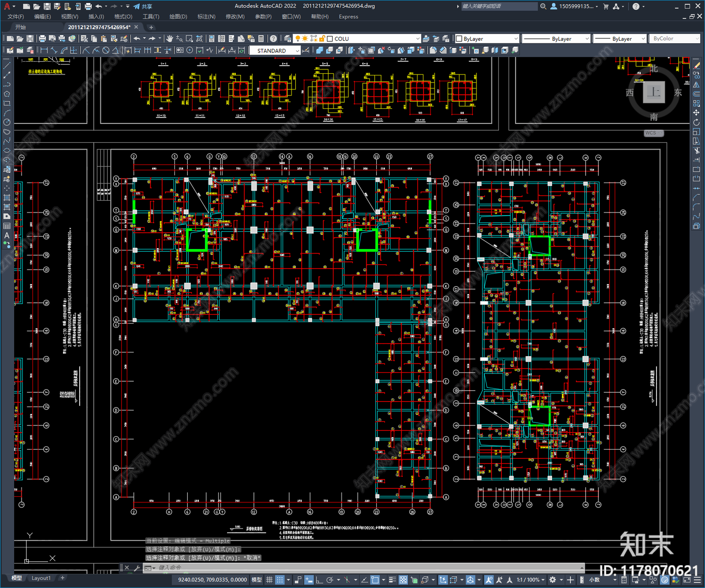
Task: Click the Clean Screen icon in status bar
Action: click(687, 580)
